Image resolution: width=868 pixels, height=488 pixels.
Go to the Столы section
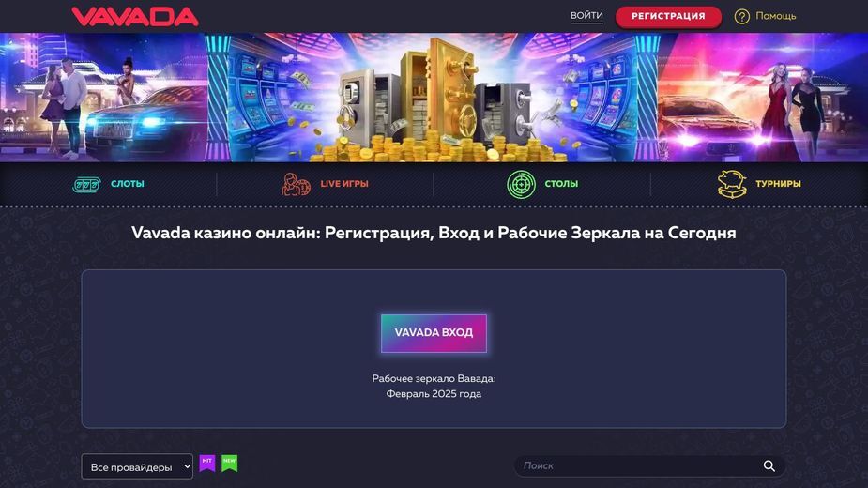[x=561, y=184]
